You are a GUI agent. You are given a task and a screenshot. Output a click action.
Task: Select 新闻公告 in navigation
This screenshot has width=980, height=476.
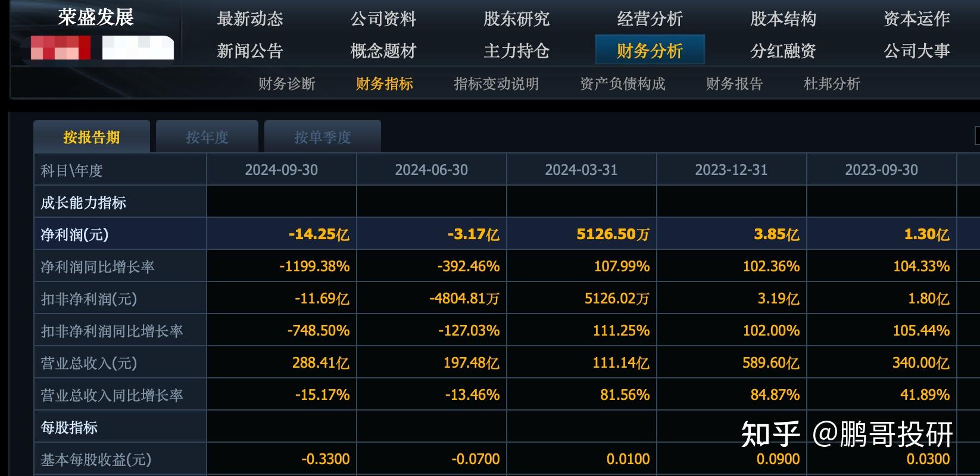click(249, 51)
